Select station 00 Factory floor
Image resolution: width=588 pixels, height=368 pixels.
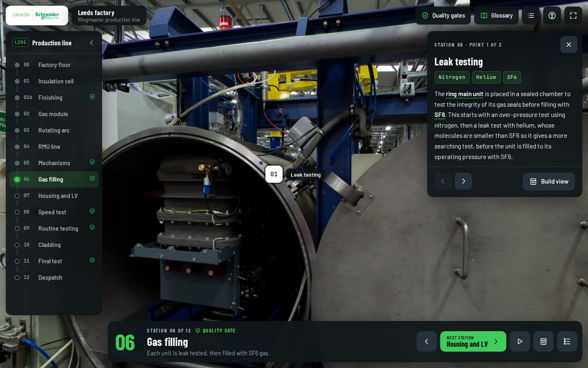54,65
